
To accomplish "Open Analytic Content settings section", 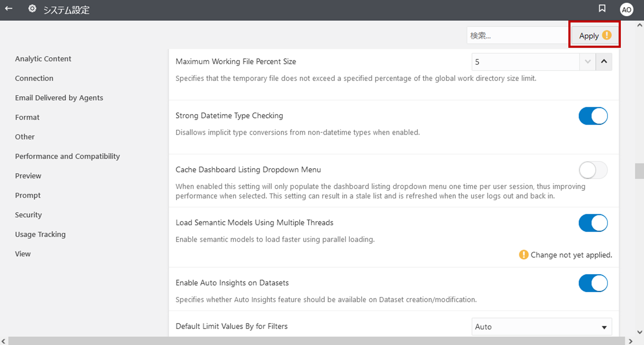I will pos(43,59).
